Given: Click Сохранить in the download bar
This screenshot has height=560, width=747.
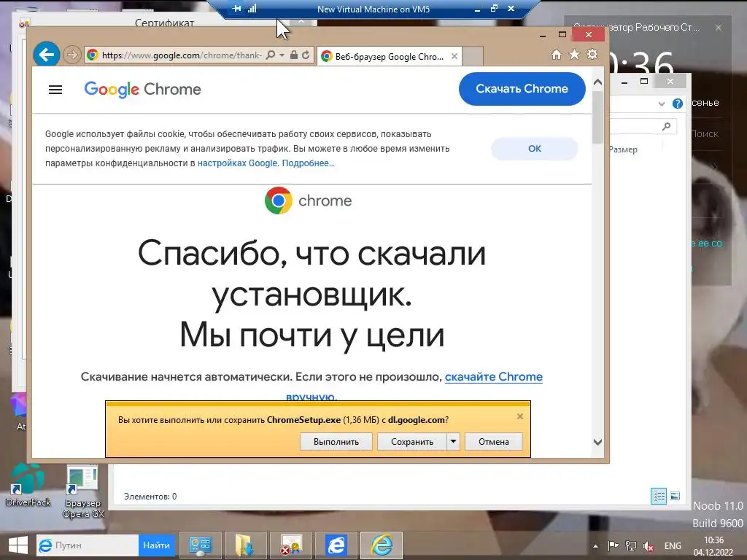Looking at the screenshot, I should (x=412, y=442).
